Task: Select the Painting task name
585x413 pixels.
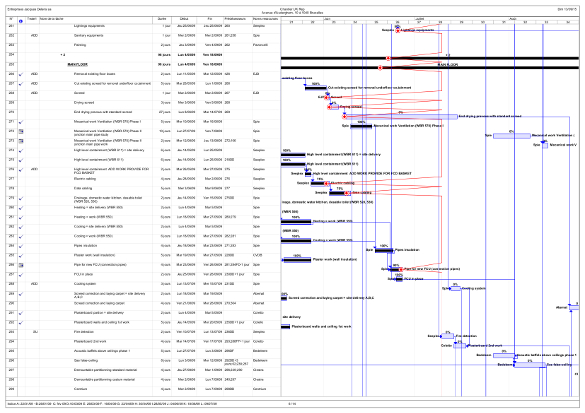Action: (80, 45)
